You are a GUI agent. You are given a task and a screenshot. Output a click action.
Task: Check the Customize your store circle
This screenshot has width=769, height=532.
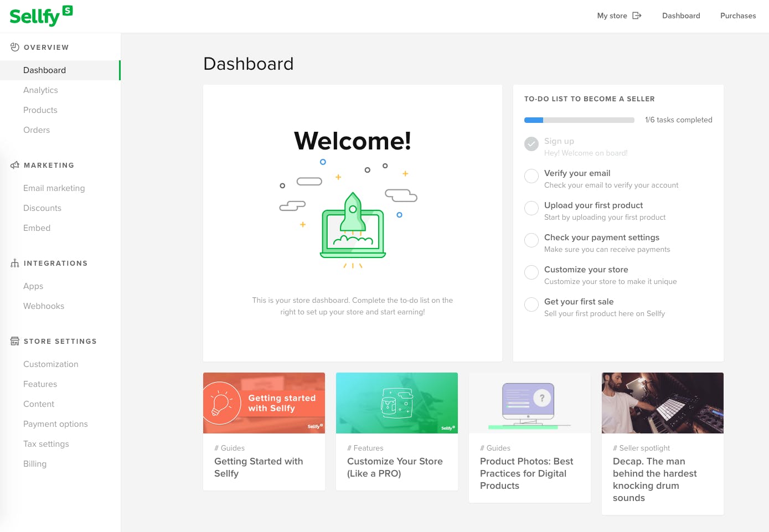[x=531, y=272]
